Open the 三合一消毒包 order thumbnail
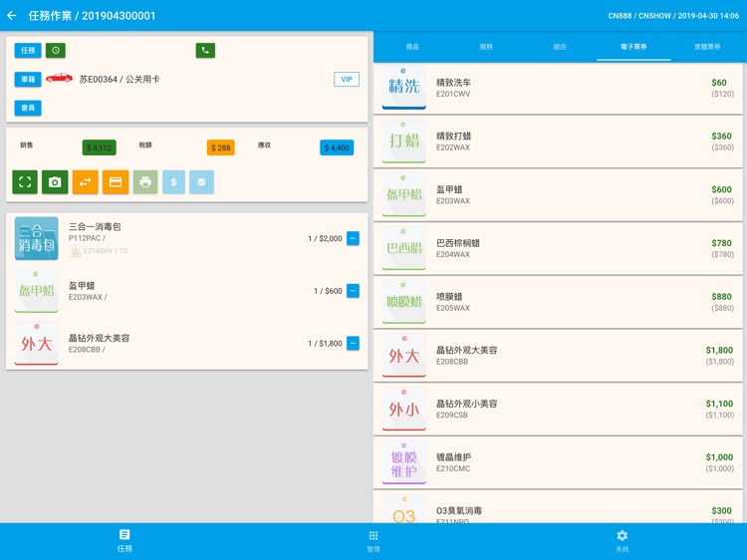This screenshot has height=560, width=747. (x=36, y=238)
